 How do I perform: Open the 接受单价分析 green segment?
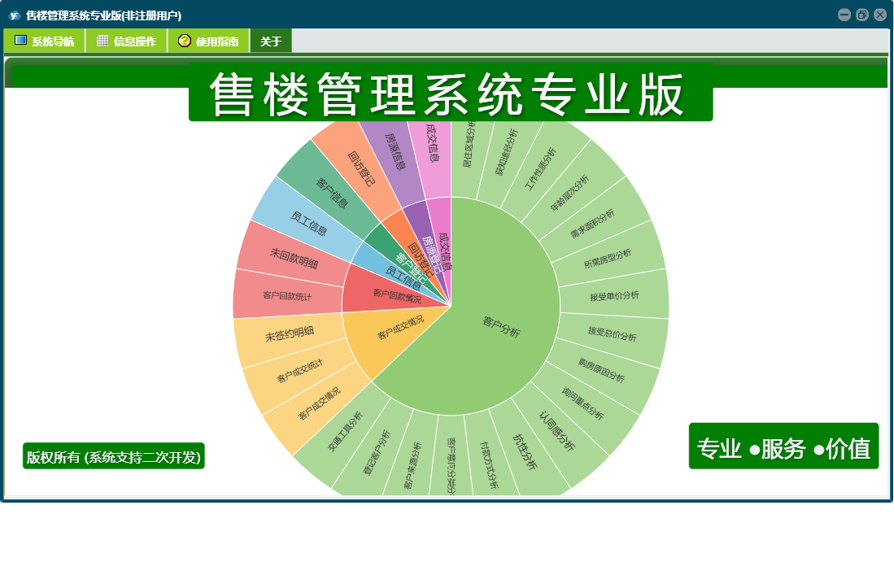615,296
